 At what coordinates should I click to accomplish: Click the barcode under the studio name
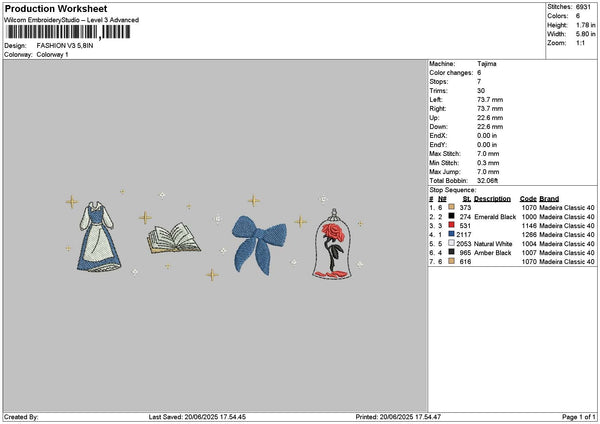[x=68, y=32]
